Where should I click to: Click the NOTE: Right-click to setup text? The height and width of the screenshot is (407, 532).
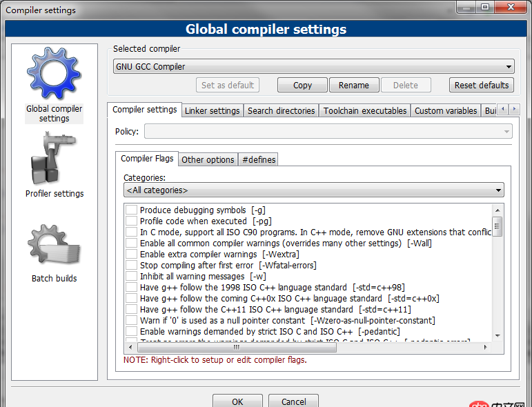click(215, 360)
